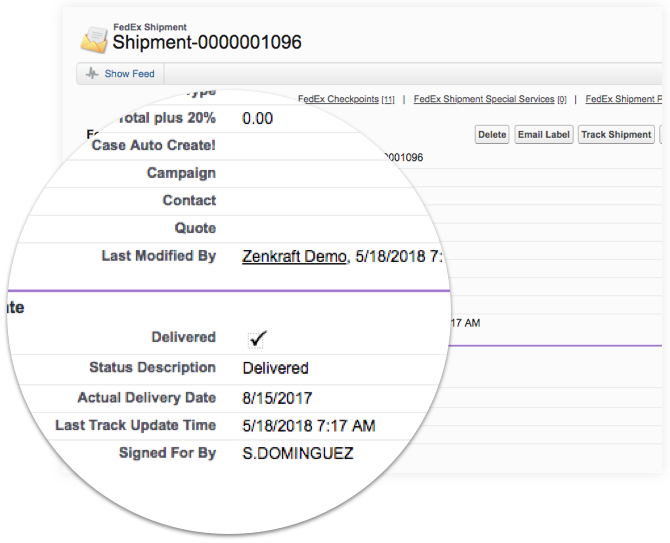Click the Contact field label
This screenshot has width=670, height=543.
(189, 200)
